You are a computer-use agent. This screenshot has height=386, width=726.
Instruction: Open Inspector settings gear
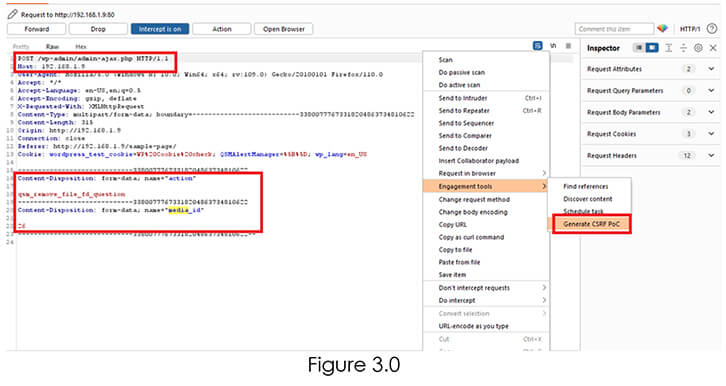[x=698, y=48]
